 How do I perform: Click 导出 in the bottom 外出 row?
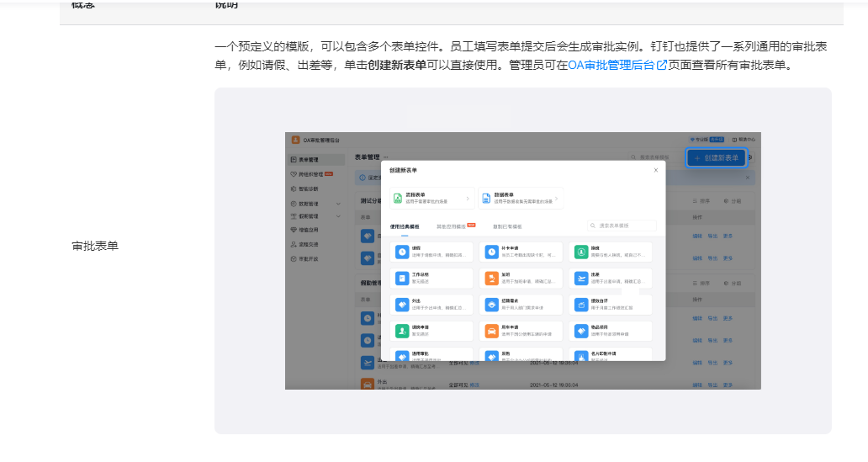712,385
